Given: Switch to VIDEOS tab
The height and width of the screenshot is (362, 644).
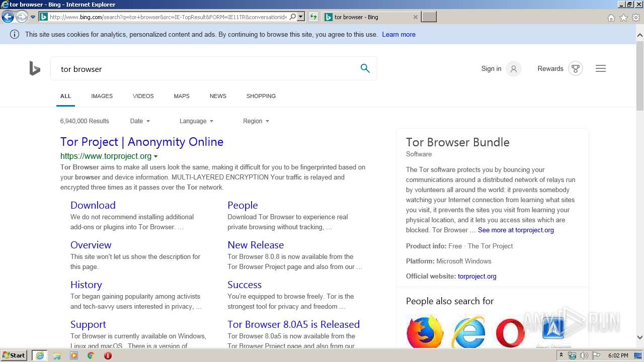Looking at the screenshot, I should click(x=143, y=96).
